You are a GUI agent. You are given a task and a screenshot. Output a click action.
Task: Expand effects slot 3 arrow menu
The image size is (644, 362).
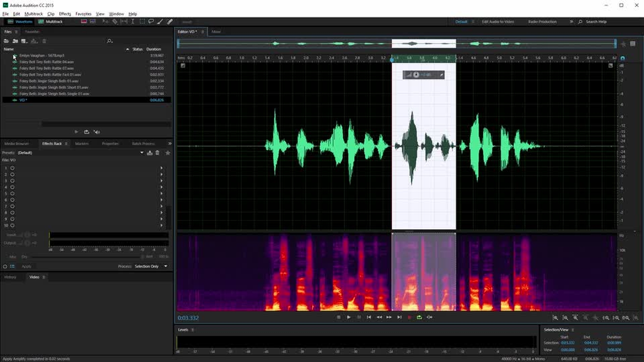pyautogui.click(x=161, y=181)
